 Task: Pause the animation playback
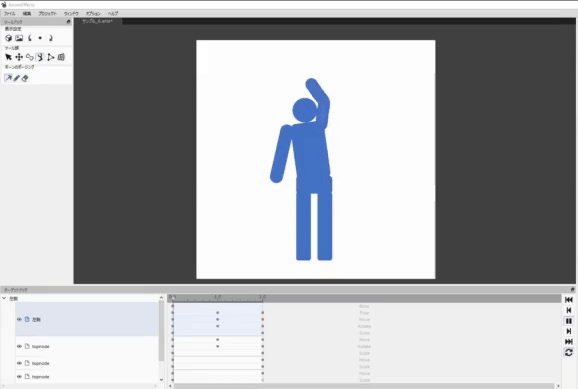(x=569, y=321)
